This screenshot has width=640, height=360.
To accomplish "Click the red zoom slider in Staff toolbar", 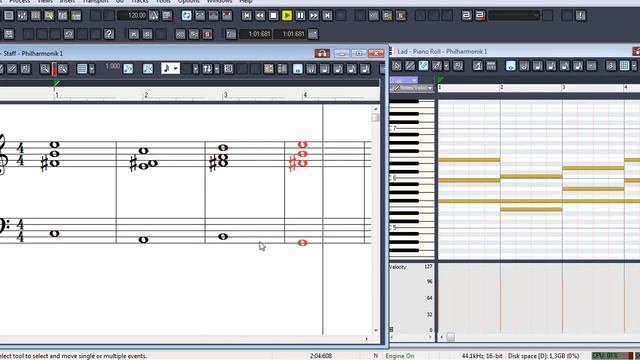I will click(x=54, y=69).
